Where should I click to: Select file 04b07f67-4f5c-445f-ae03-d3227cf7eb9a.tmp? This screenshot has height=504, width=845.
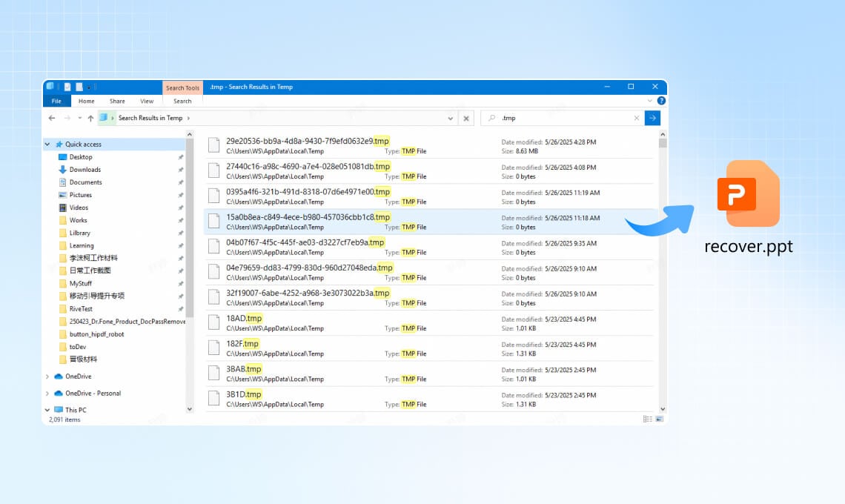(x=428, y=247)
